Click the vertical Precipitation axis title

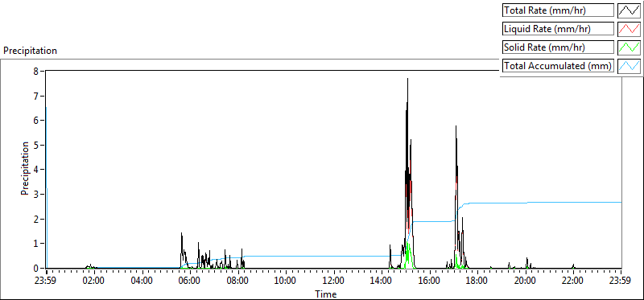[25, 168]
